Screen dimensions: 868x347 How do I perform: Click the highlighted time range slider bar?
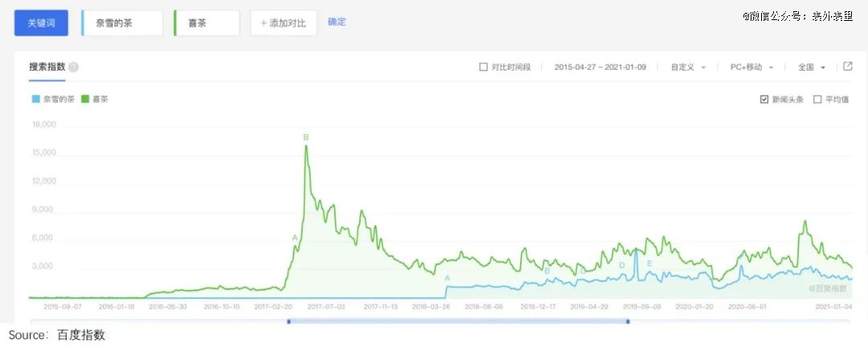(x=458, y=321)
